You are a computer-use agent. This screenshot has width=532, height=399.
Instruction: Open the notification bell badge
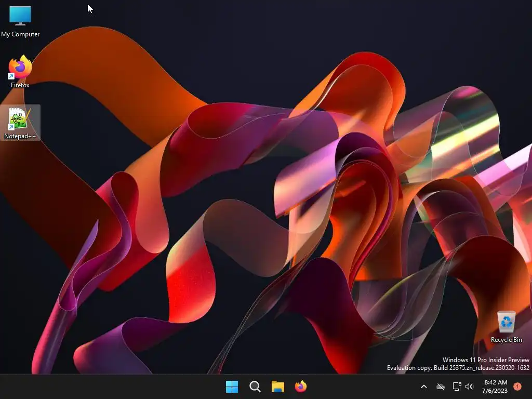click(x=517, y=386)
